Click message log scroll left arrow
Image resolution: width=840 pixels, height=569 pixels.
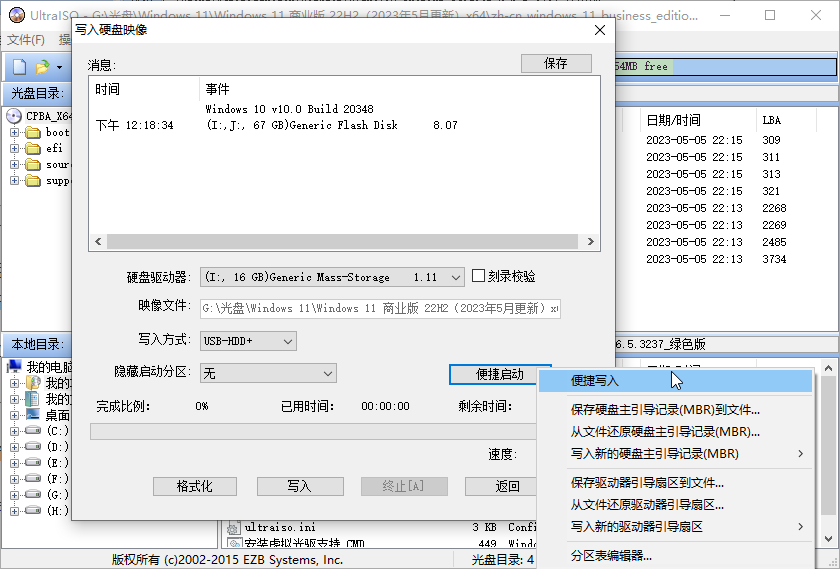point(98,242)
